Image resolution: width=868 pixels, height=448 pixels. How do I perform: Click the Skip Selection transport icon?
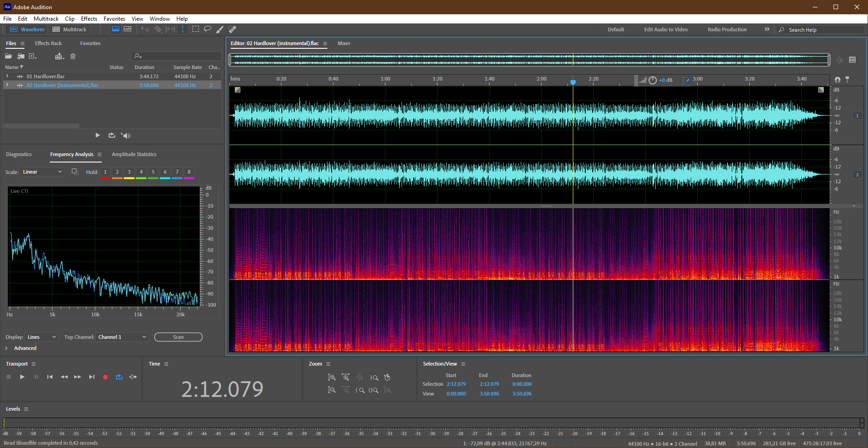click(x=133, y=377)
